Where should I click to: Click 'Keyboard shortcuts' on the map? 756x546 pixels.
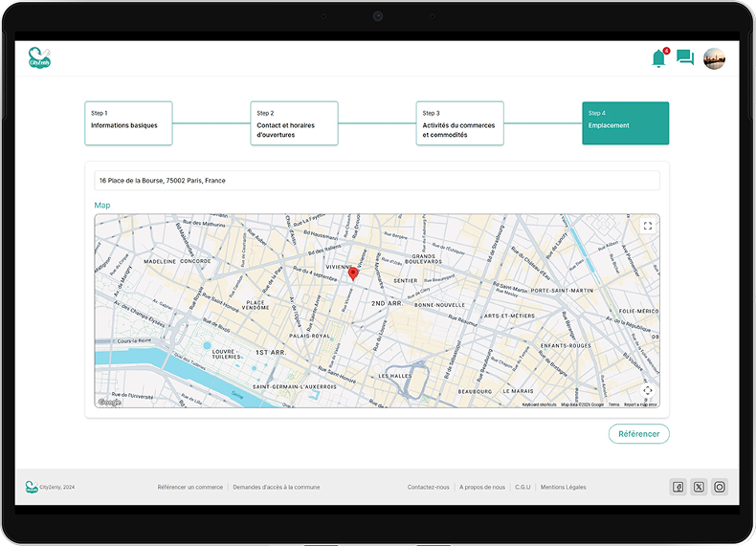coord(539,404)
